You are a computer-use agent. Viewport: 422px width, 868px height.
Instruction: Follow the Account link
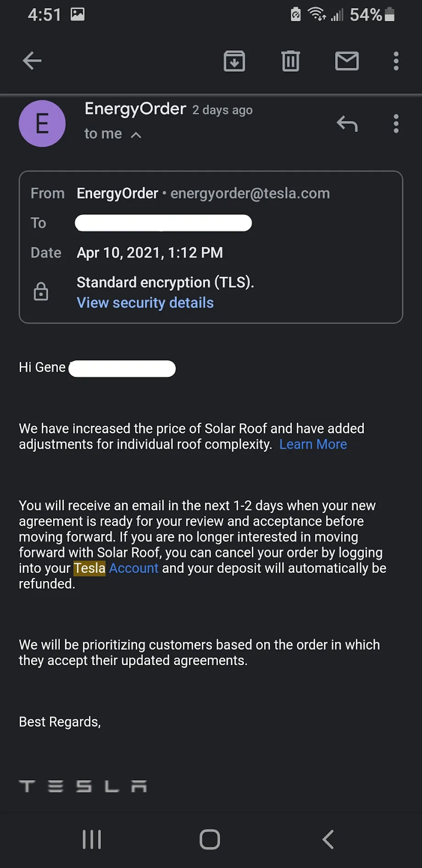[x=133, y=568]
